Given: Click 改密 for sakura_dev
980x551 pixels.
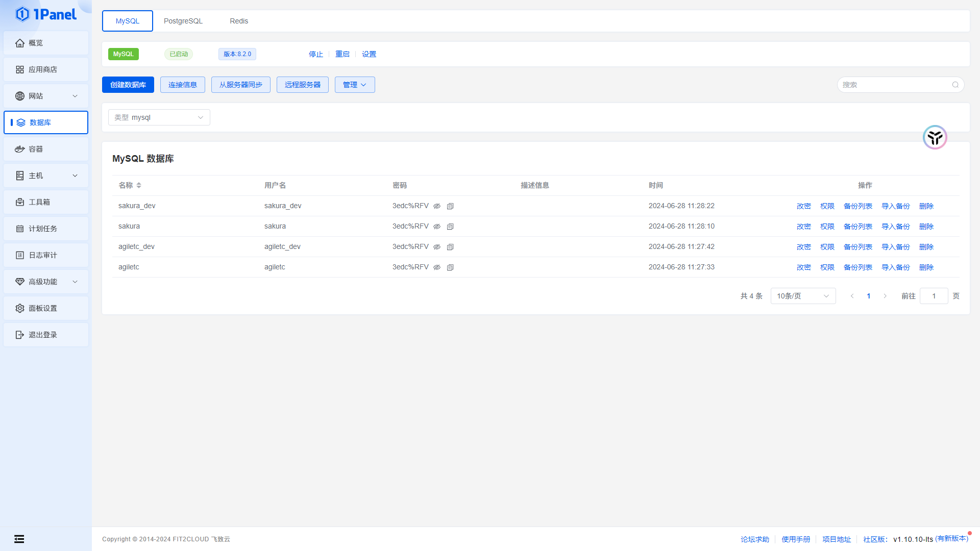Looking at the screenshot, I should 804,206.
